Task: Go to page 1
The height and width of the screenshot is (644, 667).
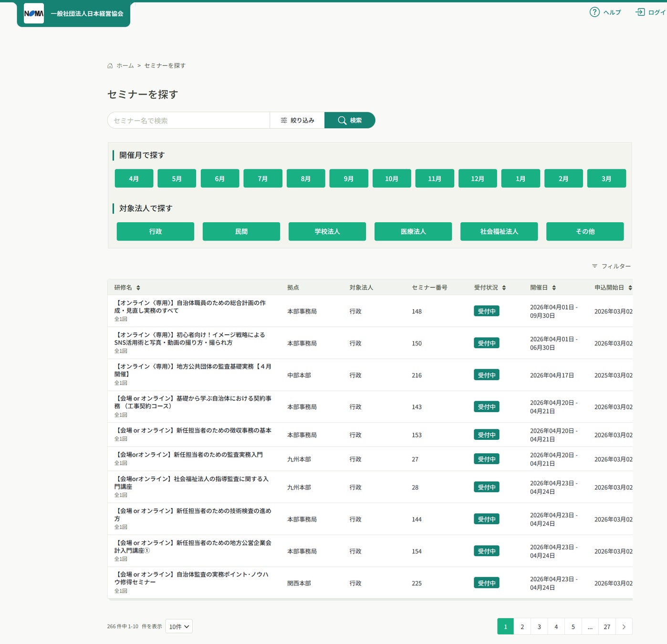Action: tap(506, 627)
